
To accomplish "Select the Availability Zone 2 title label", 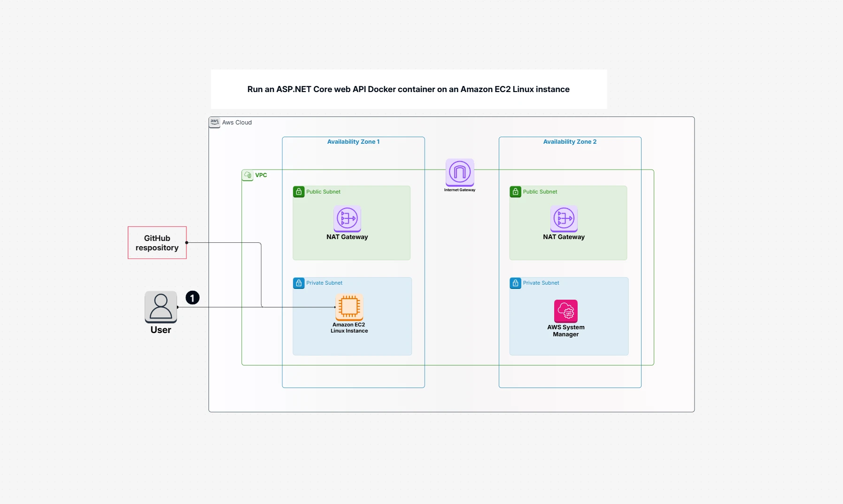I will pyautogui.click(x=570, y=141).
